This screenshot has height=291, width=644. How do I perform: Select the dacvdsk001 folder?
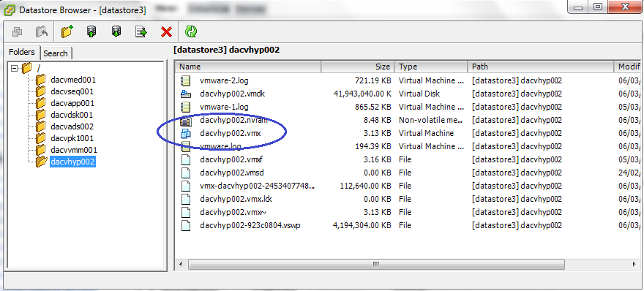tap(72, 115)
